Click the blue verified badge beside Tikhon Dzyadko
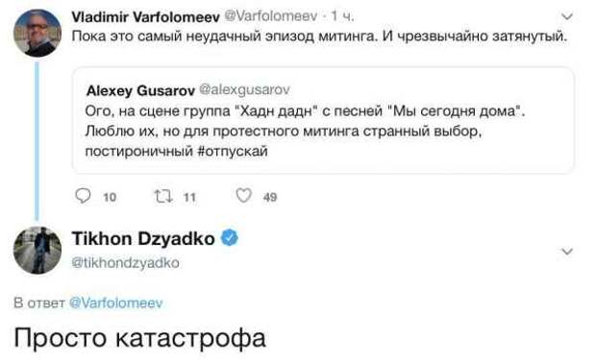Screen dimensions: 596x364 click(230, 238)
